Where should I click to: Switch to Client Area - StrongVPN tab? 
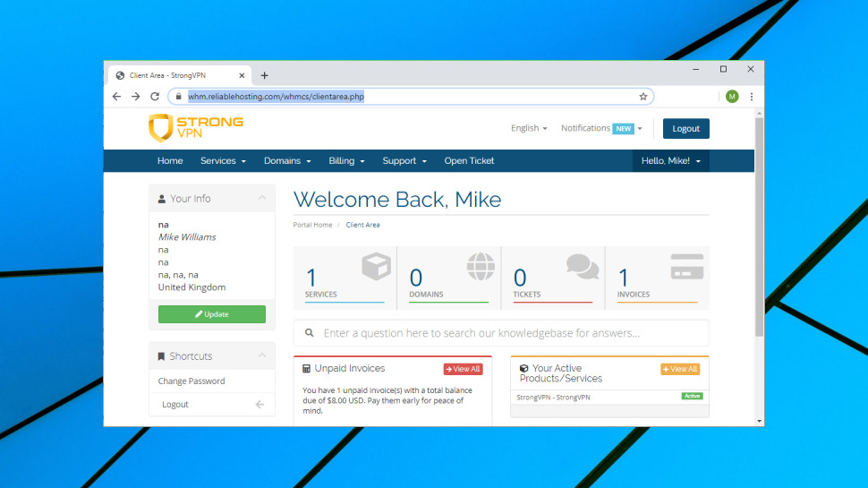point(180,75)
